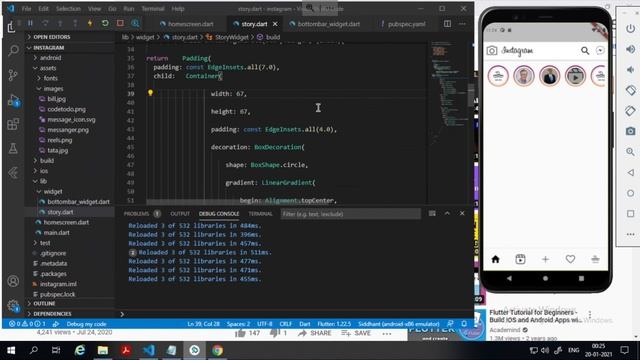Trigger Flutter hot reload lightning button
The image size is (640, 360).
90,23
